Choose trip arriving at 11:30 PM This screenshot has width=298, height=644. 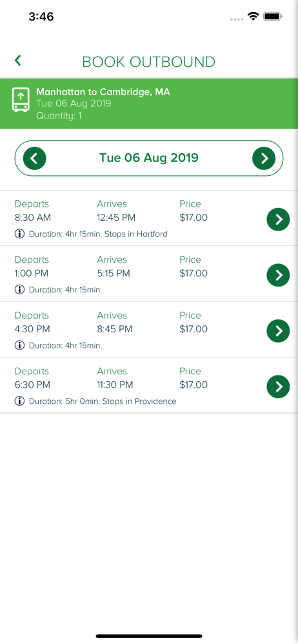click(149, 385)
